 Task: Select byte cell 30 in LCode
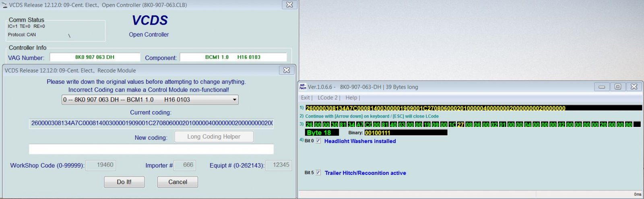pos(334,124)
